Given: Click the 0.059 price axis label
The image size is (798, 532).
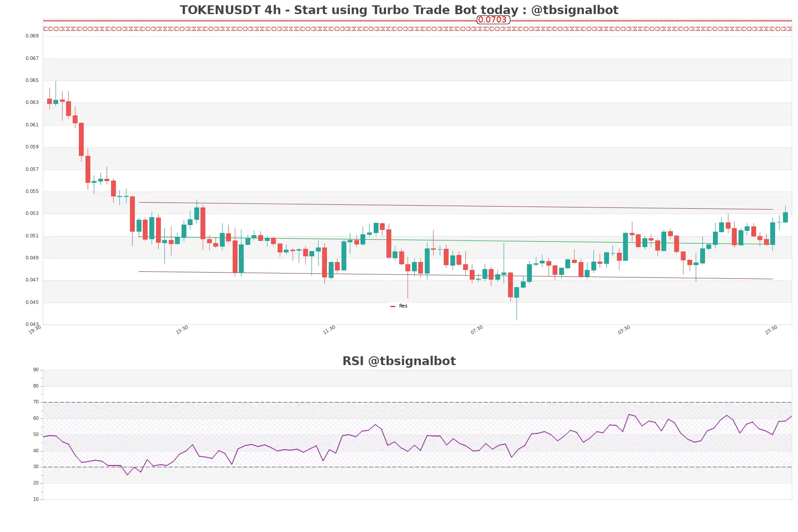Looking at the screenshot, I should 32,147.
